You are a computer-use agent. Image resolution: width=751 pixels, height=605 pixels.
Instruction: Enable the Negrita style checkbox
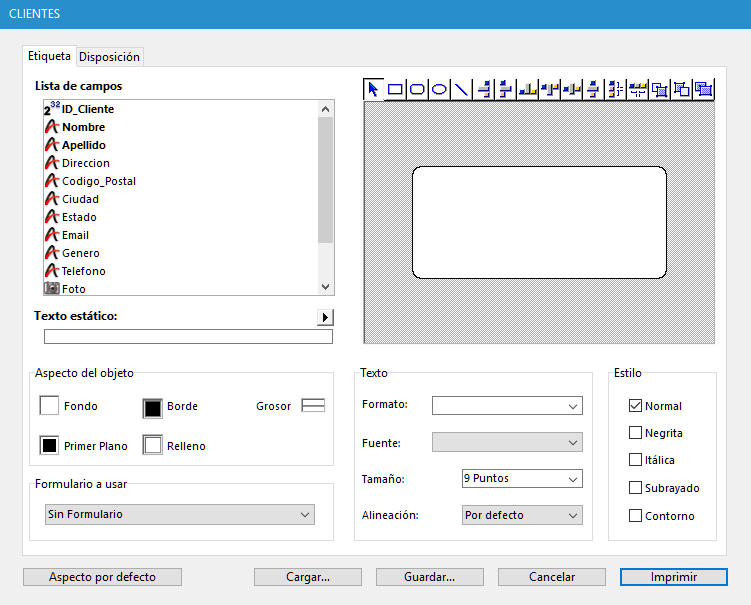[635, 433]
